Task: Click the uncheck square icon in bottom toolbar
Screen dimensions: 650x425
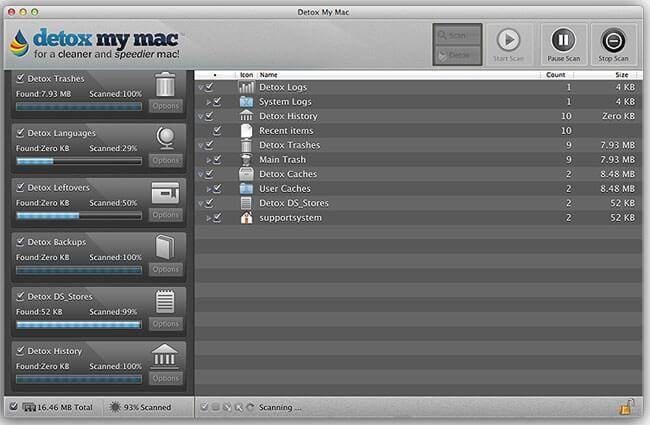Action: (216, 407)
